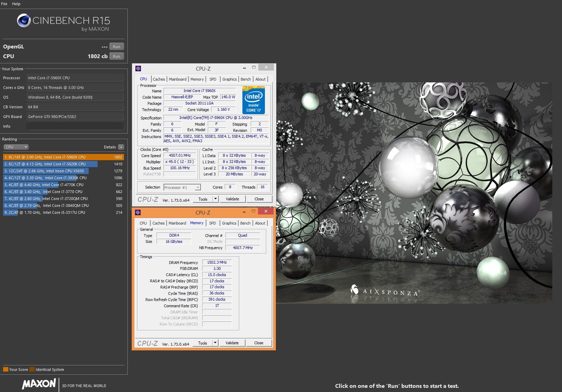Click Close button in lower CPU-Z
Screen dimensions: 562x392
click(x=259, y=343)
